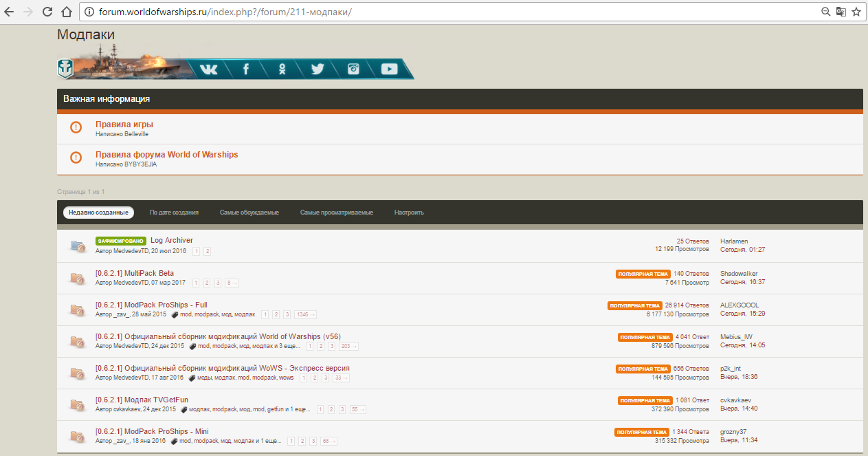Click alert icon beside Правила форума

pos(76,158)
